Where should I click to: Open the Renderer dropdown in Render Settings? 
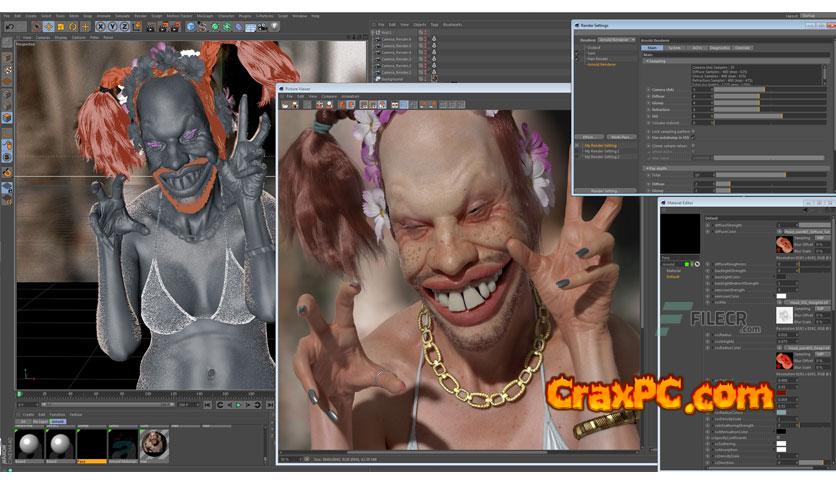click(616, 40)
